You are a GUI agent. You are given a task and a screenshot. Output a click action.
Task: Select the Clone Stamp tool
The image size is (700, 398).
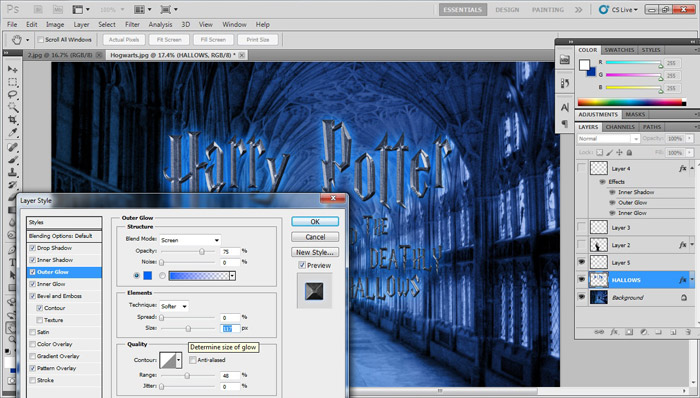tap(12, 172)
